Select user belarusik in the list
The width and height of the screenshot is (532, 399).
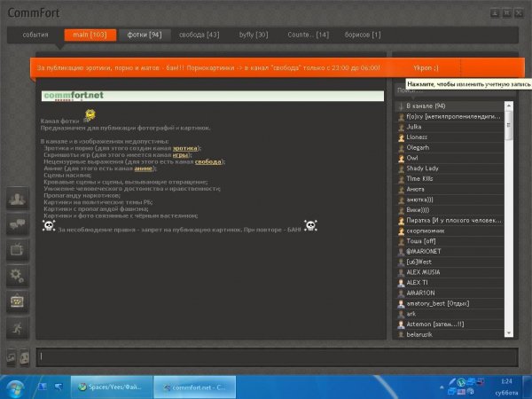coord(450,334)
